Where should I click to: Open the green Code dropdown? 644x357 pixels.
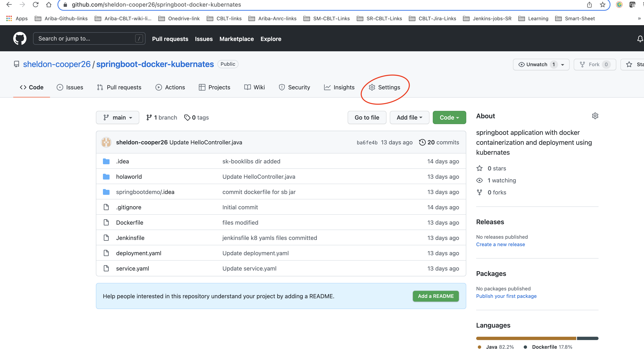pyautogui.click(x=449, y=117)
